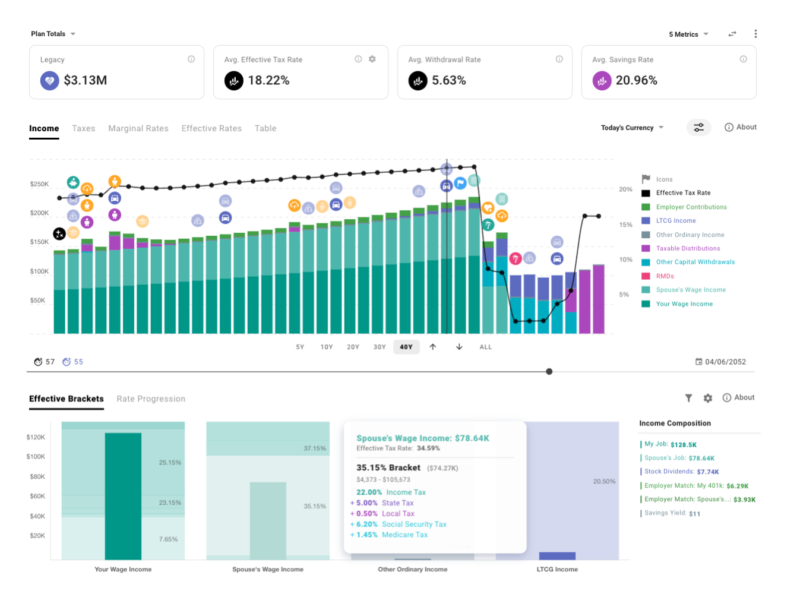Viewport: 800px width, 607px height.
Task: Open the chart filter settings sliders icon
Action: pos(698,128)
